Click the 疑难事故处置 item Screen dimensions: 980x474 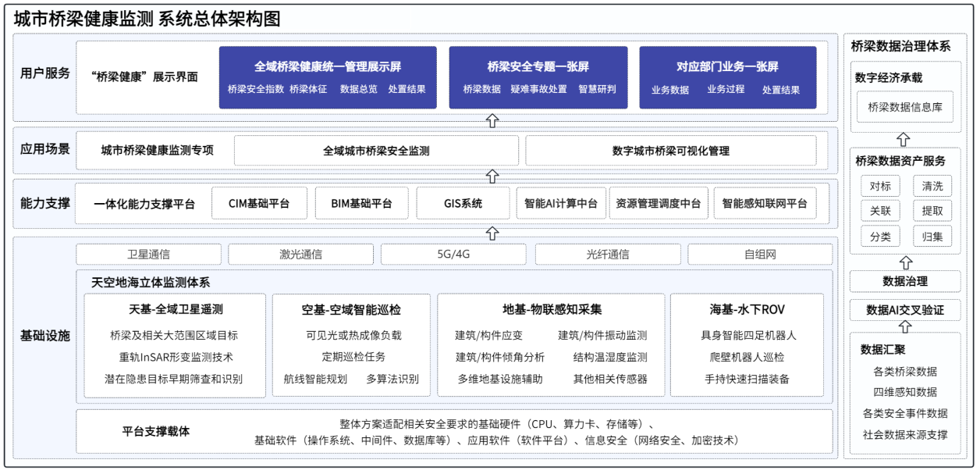(x=538, y=89)
